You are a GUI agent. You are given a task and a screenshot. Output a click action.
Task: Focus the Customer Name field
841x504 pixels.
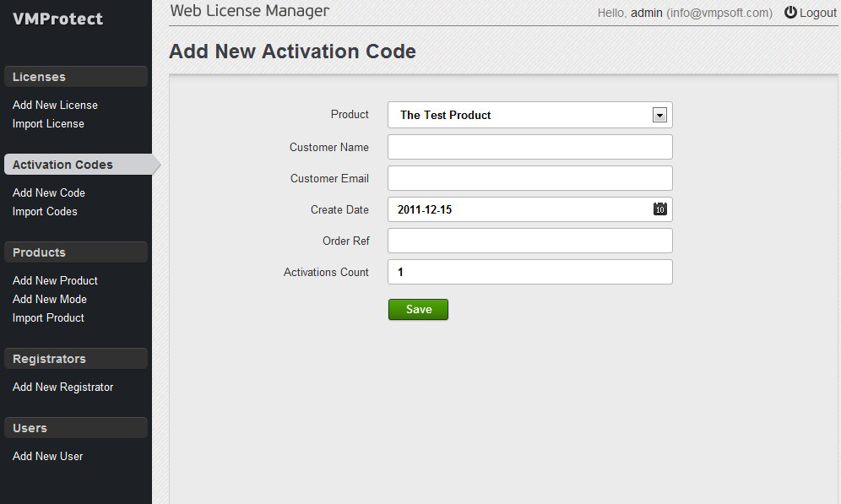[529, 147]
